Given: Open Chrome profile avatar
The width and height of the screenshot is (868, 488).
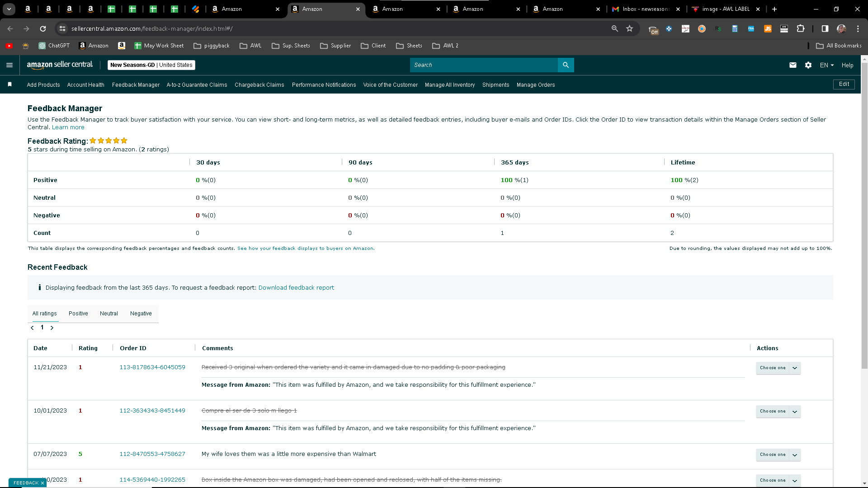Looking at the screenshot, I should [841, 28].
